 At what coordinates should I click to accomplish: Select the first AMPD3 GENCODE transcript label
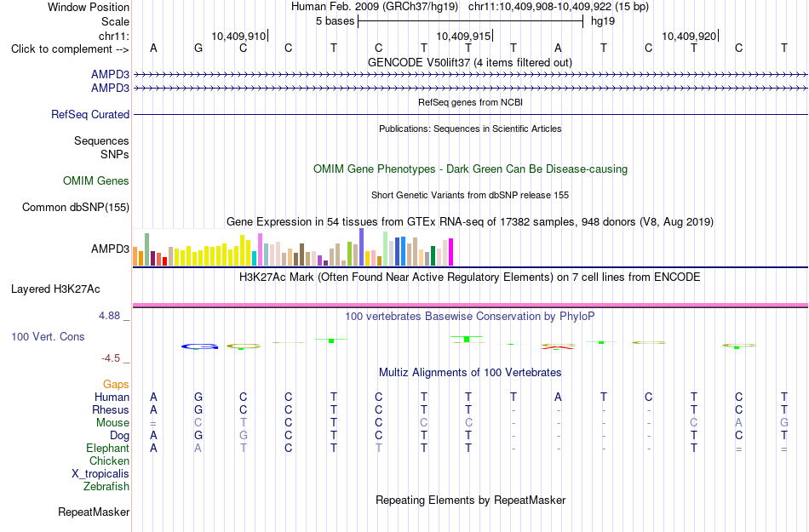click(110, 75)
